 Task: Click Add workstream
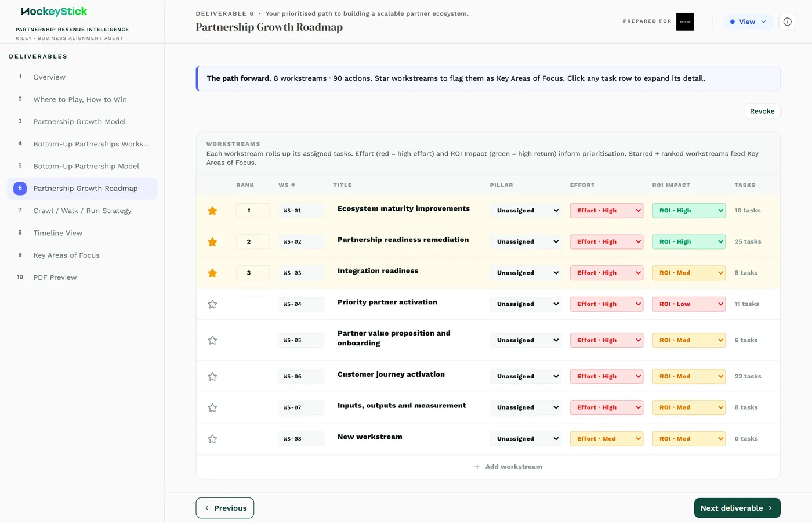point(508,467)
